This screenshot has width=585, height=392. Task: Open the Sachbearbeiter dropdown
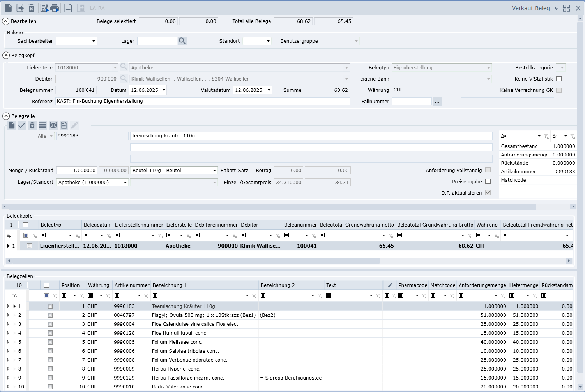pyautogui.click(x=94, y=41)
